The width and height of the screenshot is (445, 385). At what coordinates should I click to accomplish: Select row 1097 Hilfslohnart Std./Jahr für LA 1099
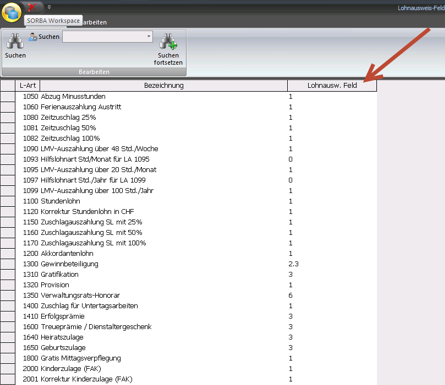coord(196,180)
